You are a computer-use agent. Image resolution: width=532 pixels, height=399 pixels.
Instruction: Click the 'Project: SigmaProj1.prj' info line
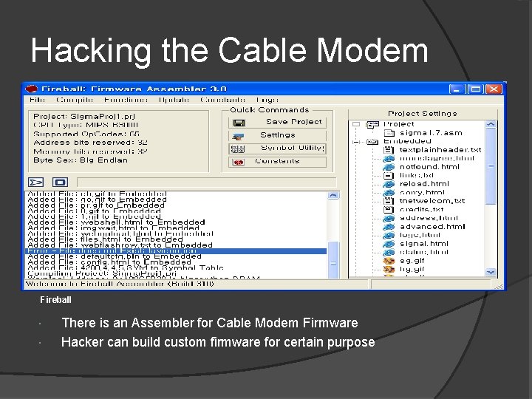tap(84, 117)
